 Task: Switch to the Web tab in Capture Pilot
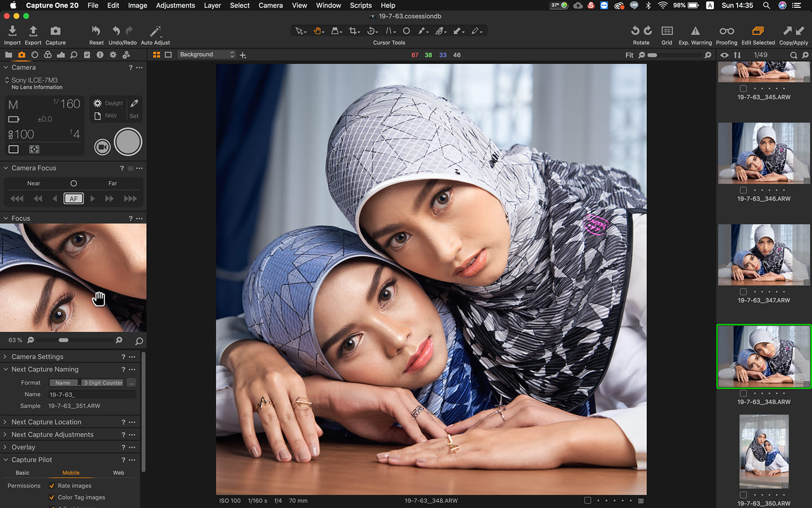click(118, 473)
